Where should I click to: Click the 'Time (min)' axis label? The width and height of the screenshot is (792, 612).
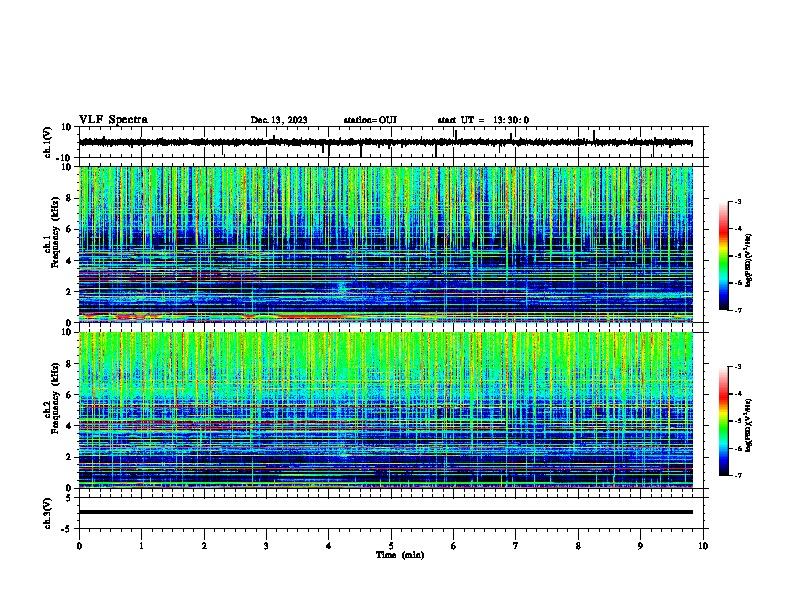(400, 555)
